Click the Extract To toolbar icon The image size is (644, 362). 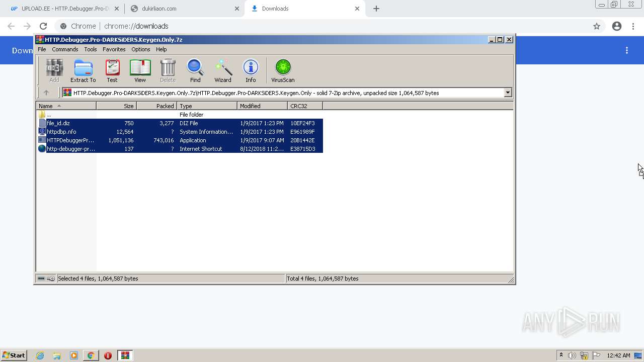[x=83, y=70]
